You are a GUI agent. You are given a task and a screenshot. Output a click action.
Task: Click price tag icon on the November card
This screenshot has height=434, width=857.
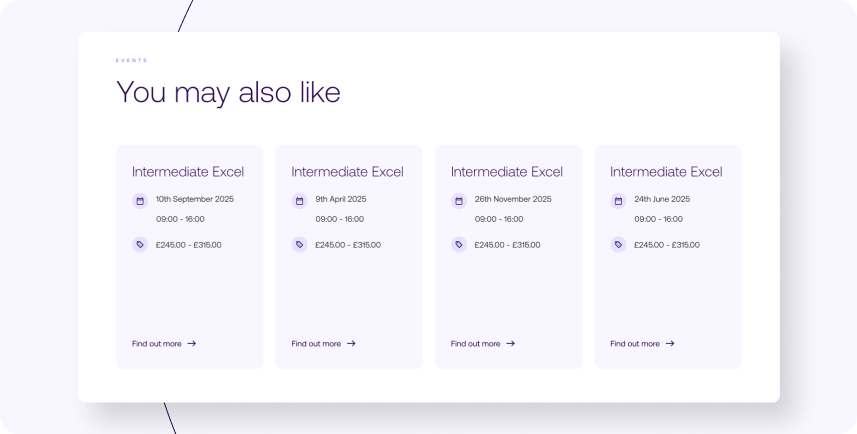(x=459, y=244)
